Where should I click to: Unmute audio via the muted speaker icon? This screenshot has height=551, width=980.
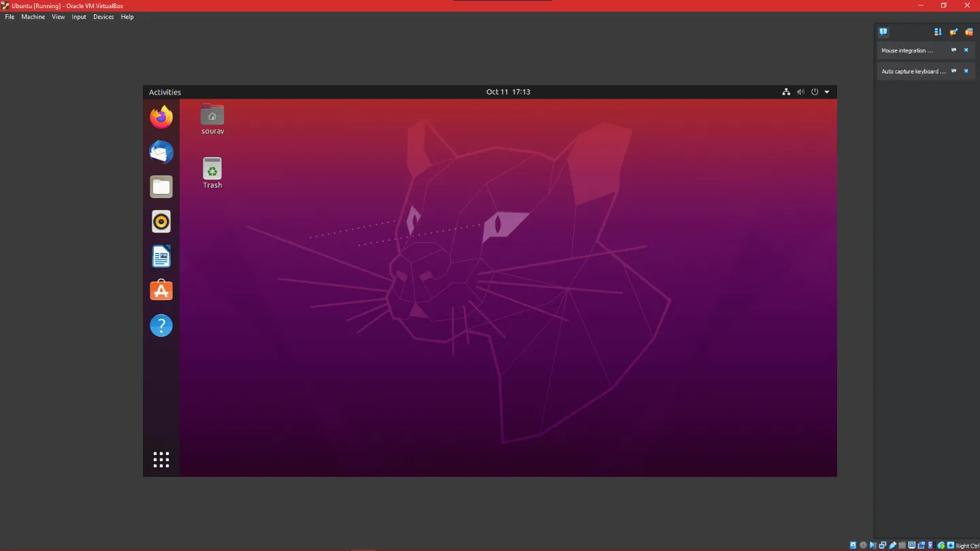[x=800, y=91]
